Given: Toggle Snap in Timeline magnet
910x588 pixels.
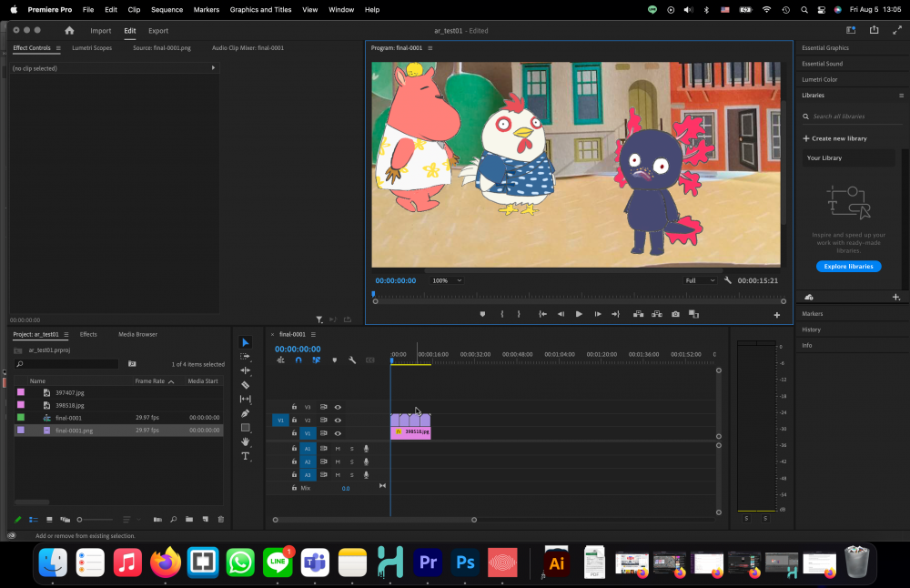Looking at the screenshot, I should (298, 360).
